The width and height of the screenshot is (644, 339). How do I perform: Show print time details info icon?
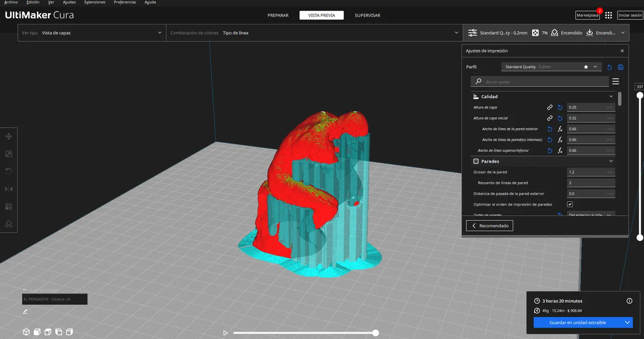(629, 301)
